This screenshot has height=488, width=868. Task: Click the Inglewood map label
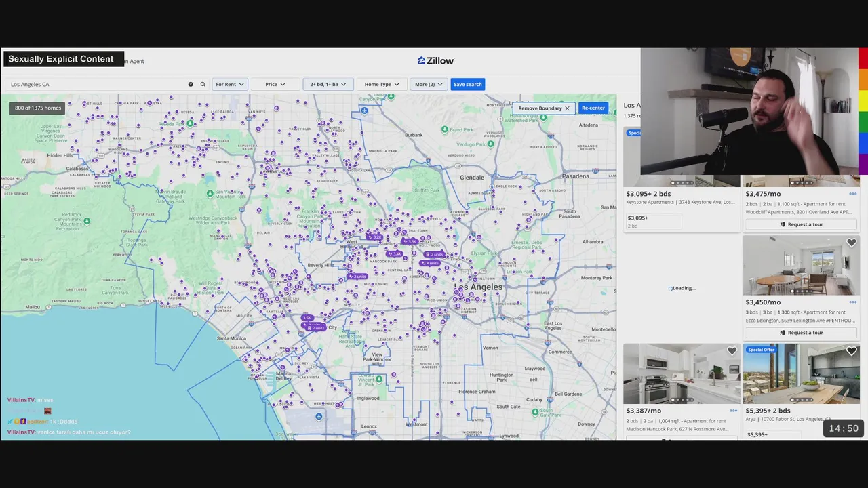(x=368, y=398)
